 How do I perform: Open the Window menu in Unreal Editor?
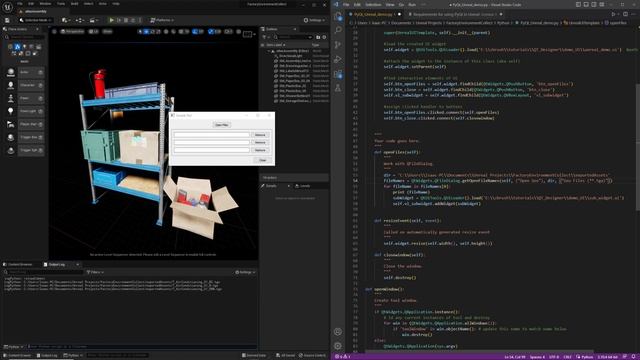[x=45, y=4]
